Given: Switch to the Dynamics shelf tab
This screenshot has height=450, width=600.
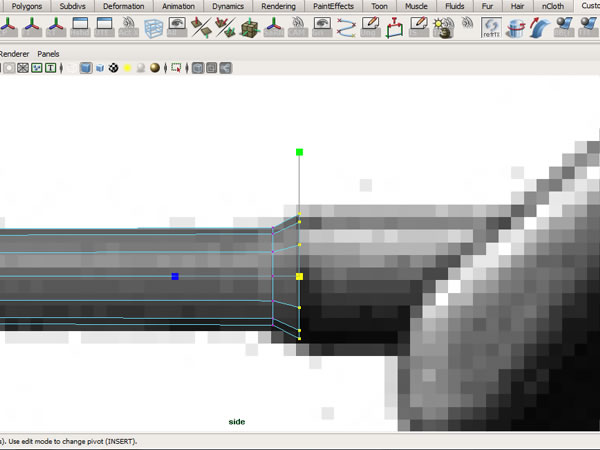Looking at the screenshot, I should 228,6.
